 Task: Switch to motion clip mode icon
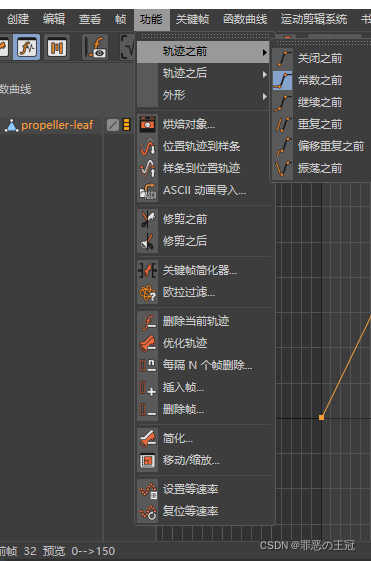click(x=57, y=47)
